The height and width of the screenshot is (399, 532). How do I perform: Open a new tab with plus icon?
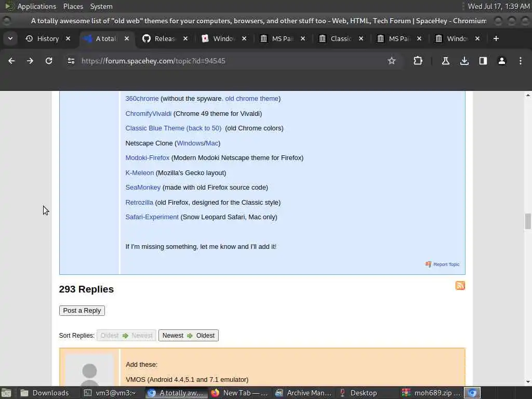[x=496, y=38]
